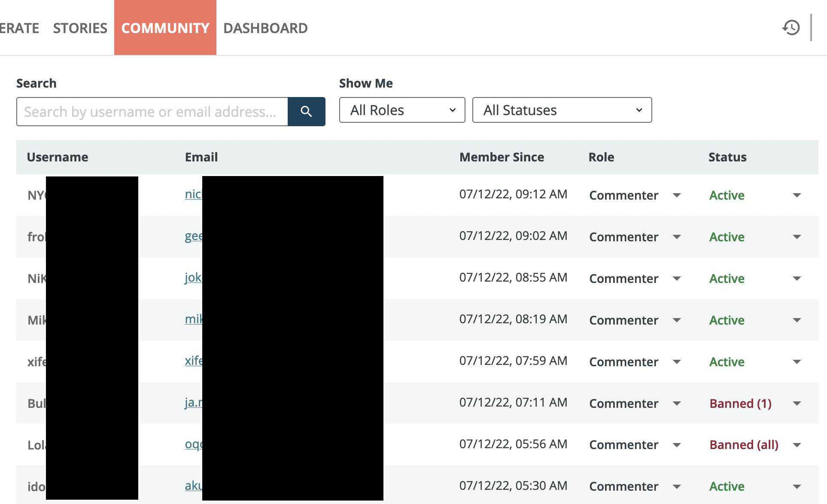Focus the username or email search field

(152, 112)
